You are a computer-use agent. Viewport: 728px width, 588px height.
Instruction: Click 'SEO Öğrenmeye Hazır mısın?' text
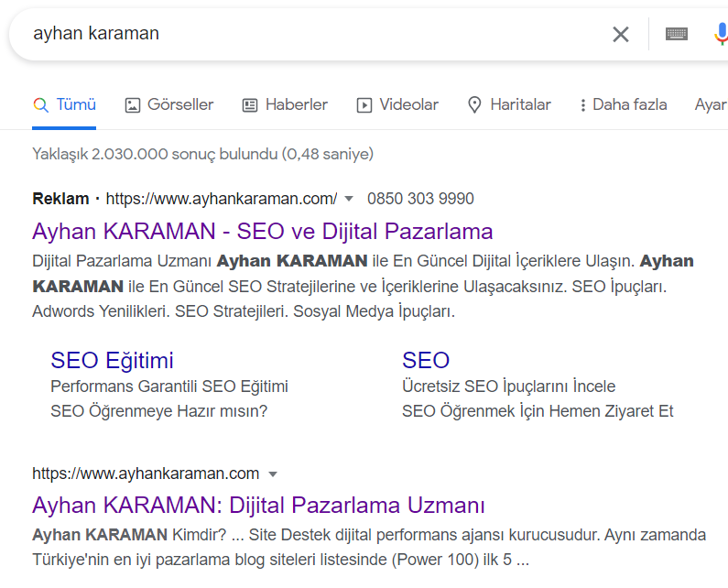158,411
